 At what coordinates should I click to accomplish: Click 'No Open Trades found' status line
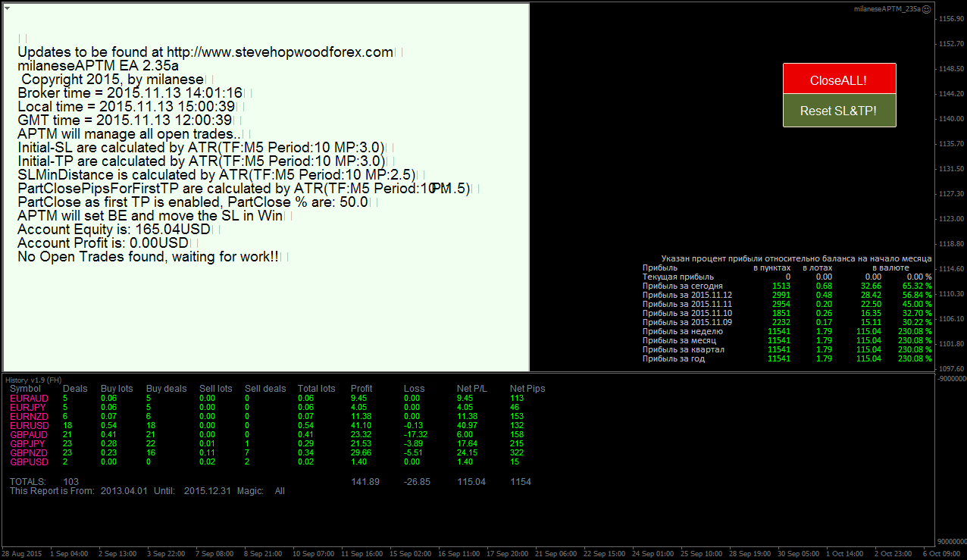(x=148, y=257)
